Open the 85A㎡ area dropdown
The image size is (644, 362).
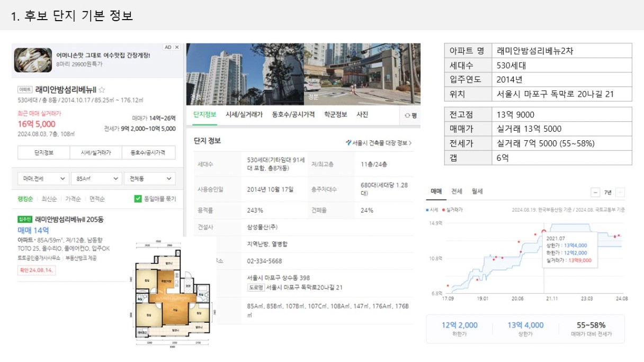(x=96, y=179)
